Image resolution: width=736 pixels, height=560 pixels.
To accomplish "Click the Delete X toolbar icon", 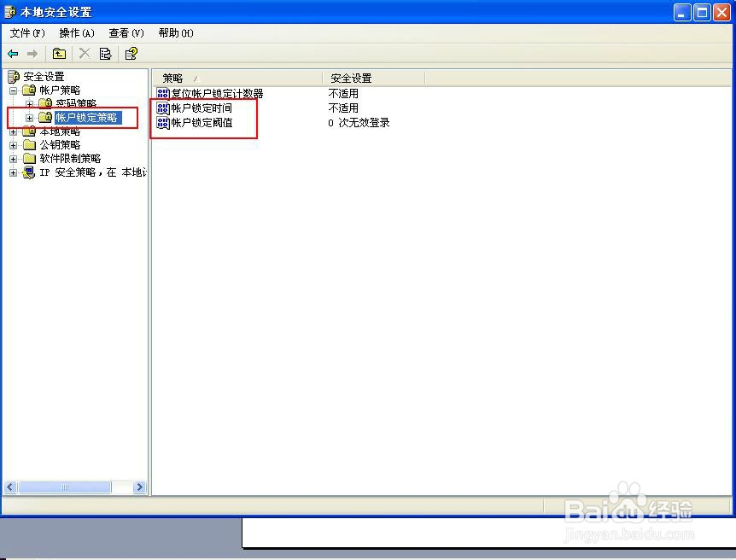I will 85,54.
